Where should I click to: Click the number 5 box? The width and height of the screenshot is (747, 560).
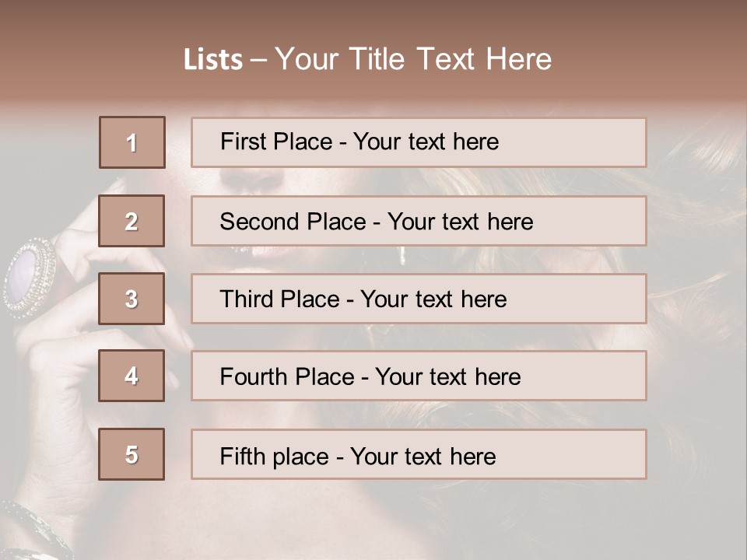point(132,454)
